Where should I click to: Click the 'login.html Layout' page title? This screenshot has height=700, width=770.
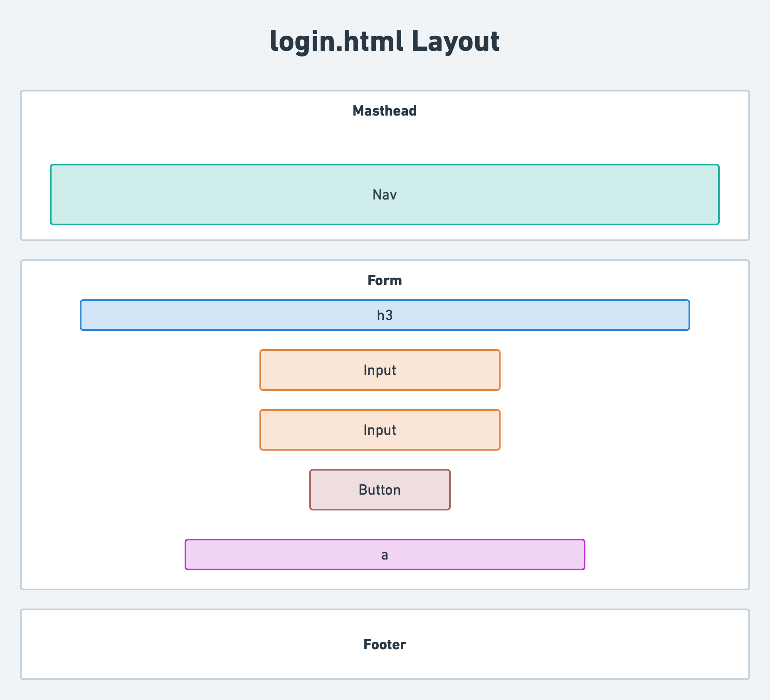click(385, 42)
